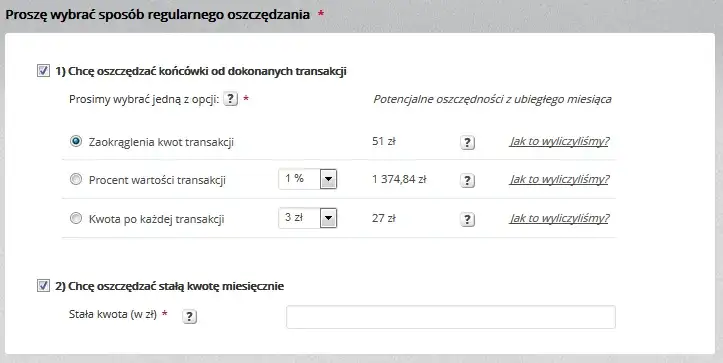The height and width of the screenshot is (363, 723).
Task: Click 'Potencjalne oszczędności z ubiegłego miesiąca' header text
Action: click(x=492, y=99)
